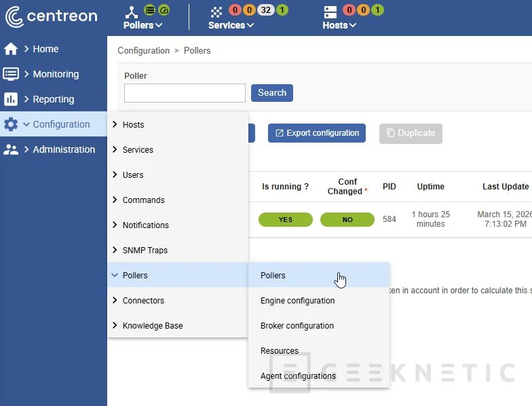532x406 pixels.
Task: Click the Monitoring screen icon
Action: (11, 74)
